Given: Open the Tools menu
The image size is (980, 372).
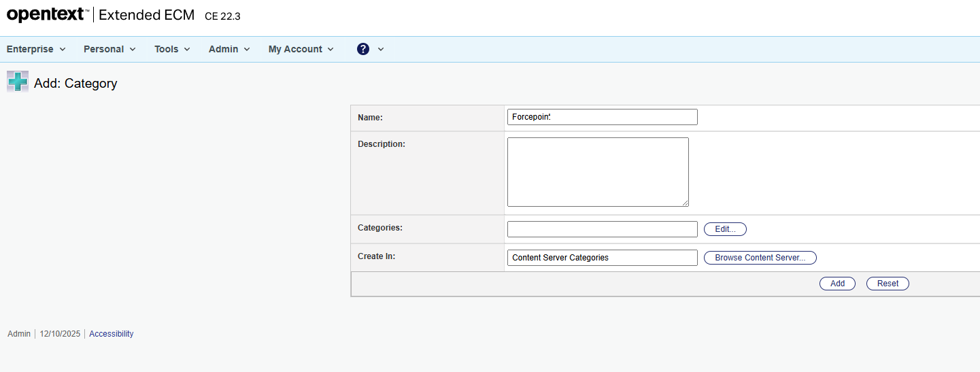Looking at the screenshot, I should tap(171, 49).
